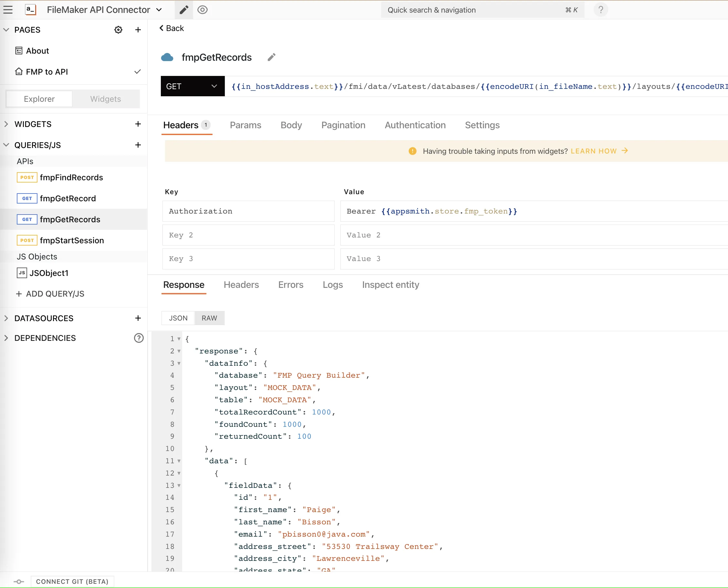Click the LEARN HOW link

[594, 151]
